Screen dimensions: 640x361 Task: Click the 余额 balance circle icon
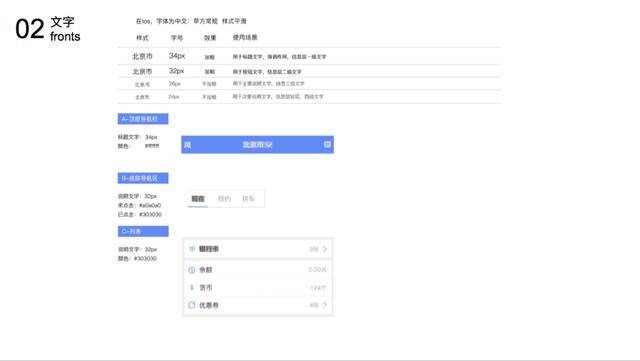click(x=192, y=270)
